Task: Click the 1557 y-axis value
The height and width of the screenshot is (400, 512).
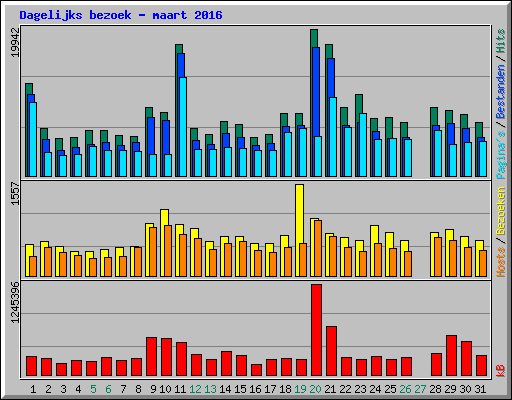Action: 15,193
